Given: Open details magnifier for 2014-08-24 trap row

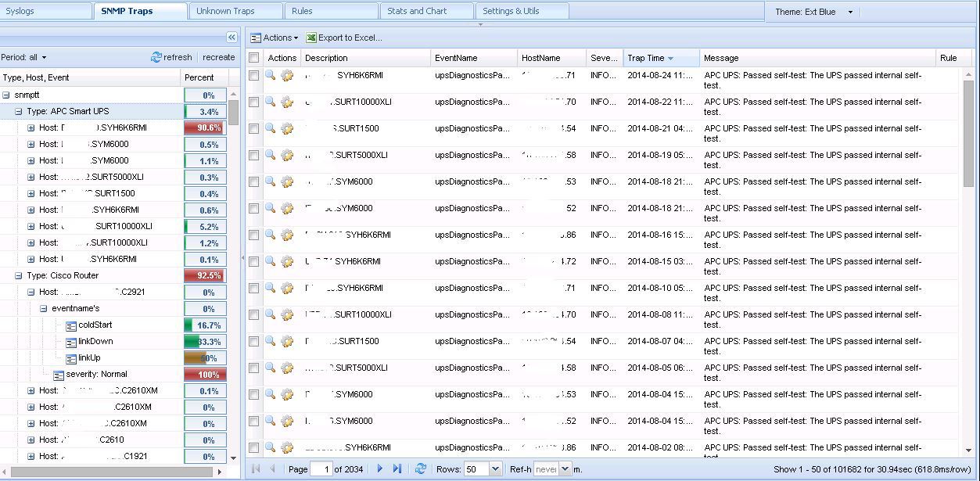Looking at the screenshot, I should pos(270,75).
